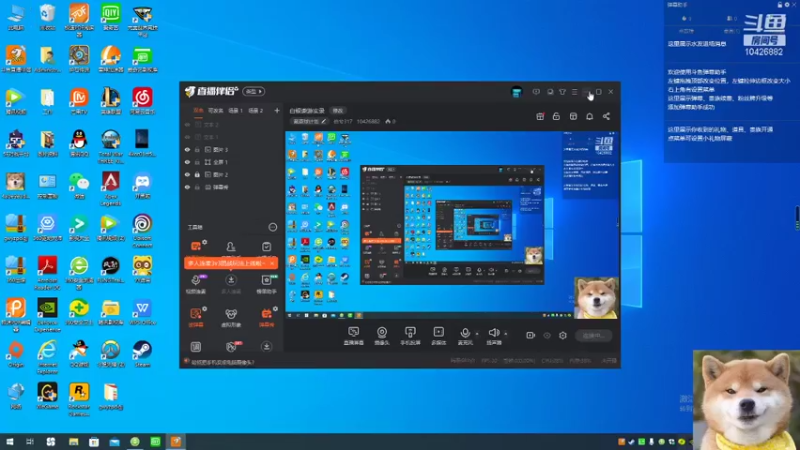Click the person silhouette tool in the toolbox
800x450 pixels.
[231, 247]
